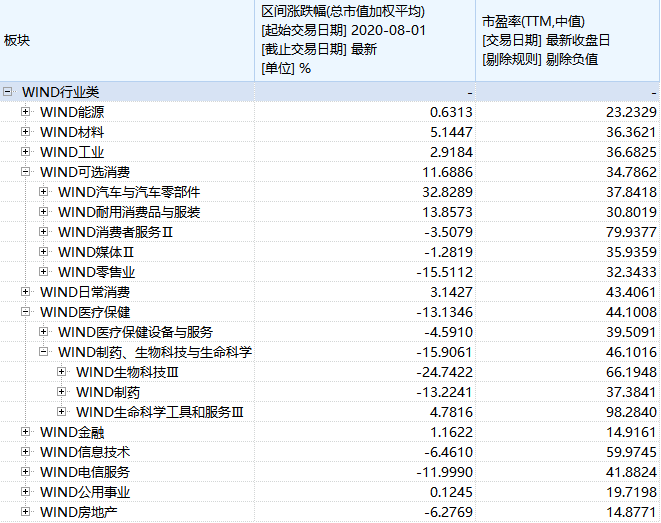Viewport: 661px width, 523px height.
Task: Click the value -13.1346 cell
Action: [365, 312]
